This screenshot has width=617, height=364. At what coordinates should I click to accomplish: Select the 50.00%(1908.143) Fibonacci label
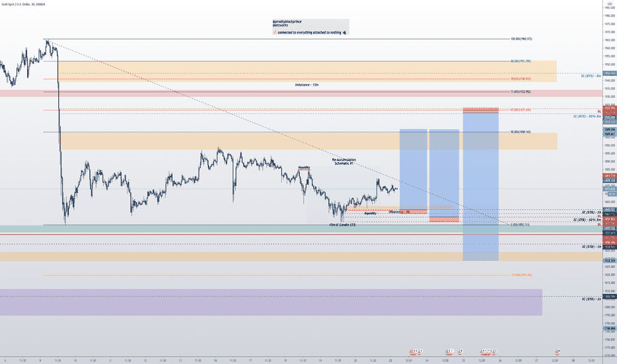point(520,132)
